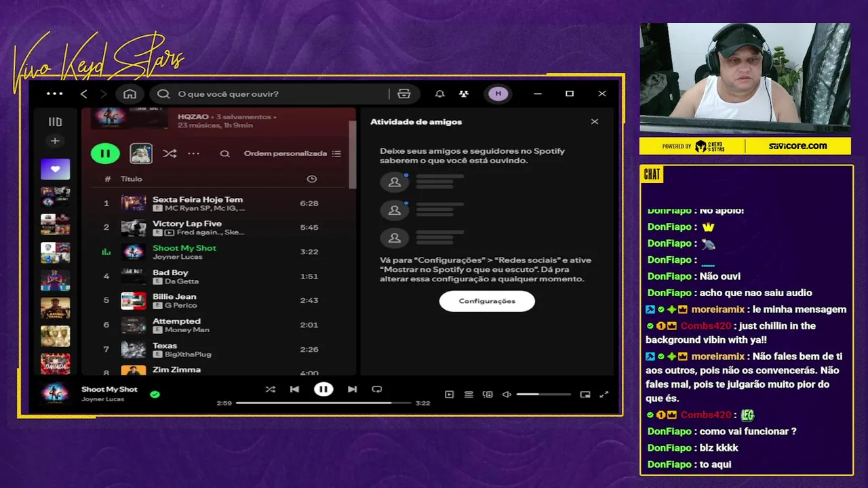Click the song progress bar
Viewport: 868px width, 488px height.
click(x=323, y=403)
